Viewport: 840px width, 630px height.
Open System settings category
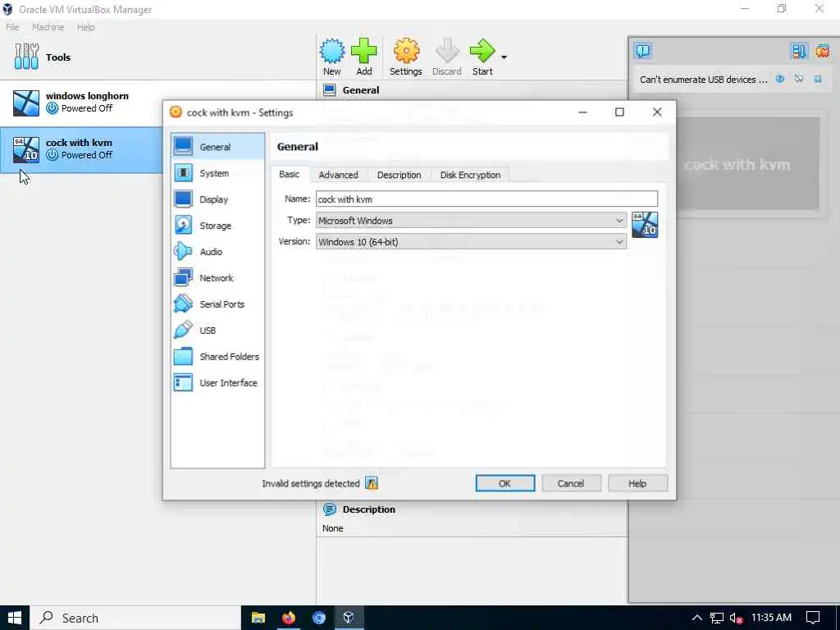point(217,173)
